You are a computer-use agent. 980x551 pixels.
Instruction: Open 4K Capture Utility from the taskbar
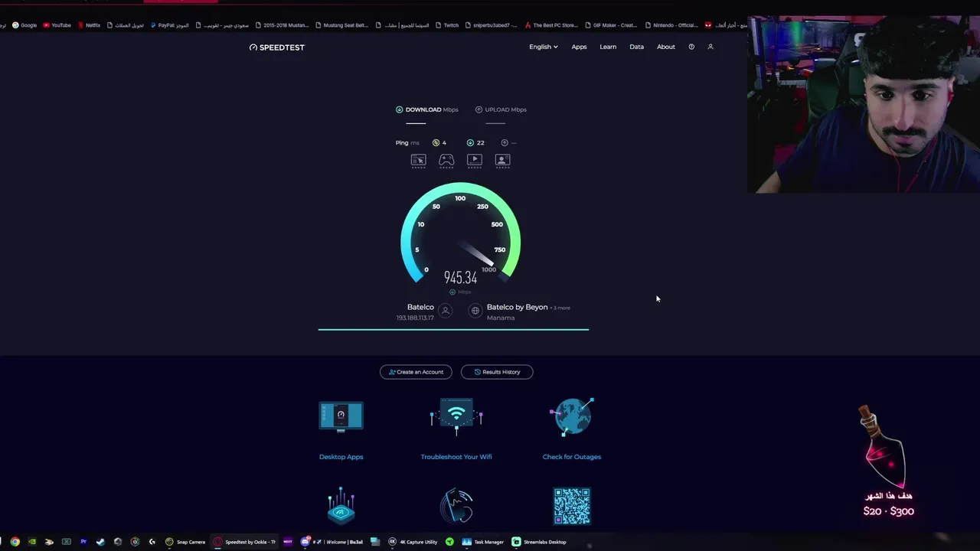(x=413, y=542)
